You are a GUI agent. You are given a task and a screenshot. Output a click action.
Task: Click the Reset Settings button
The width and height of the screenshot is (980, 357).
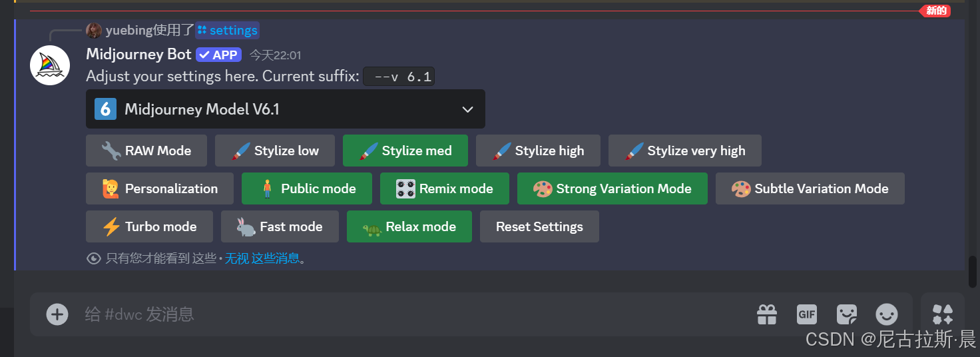point(539,226)
